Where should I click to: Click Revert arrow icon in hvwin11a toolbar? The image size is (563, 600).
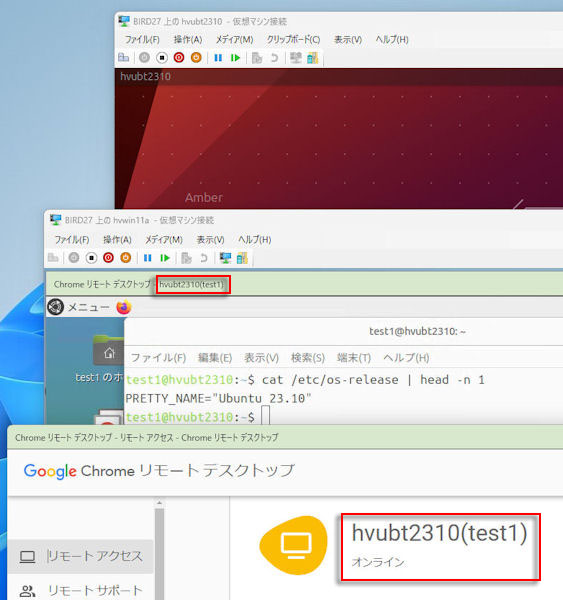204,258
